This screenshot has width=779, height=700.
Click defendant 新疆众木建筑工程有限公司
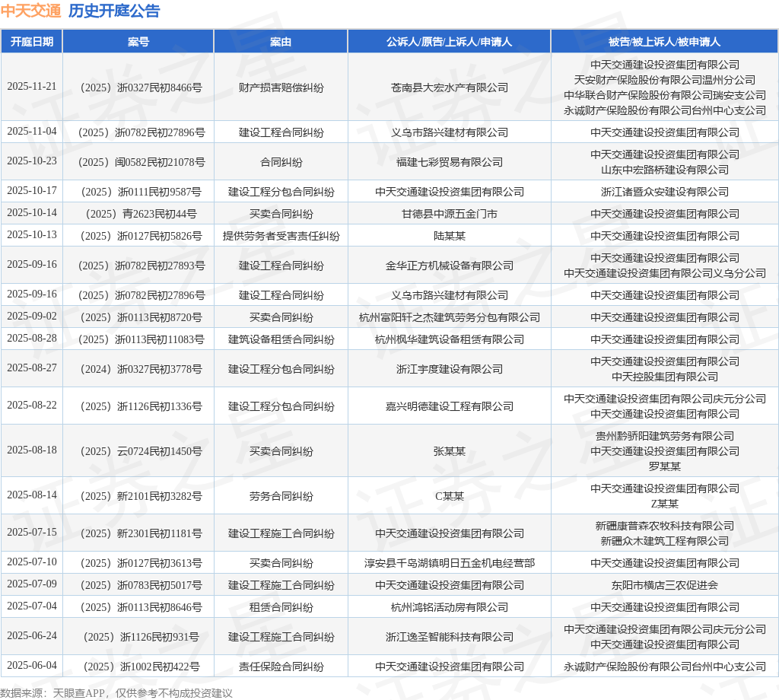[664, 541]
